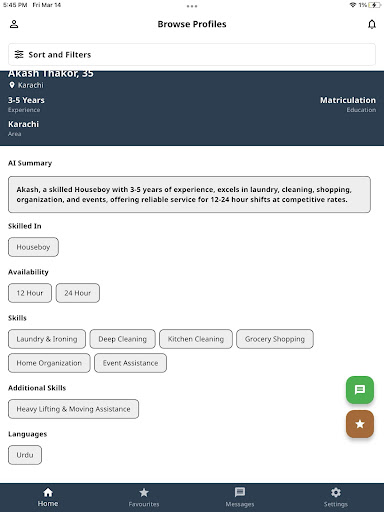This screenshot has width=384, height=512.
Task: Tap the Laundry & Ironing skill chip
Action: (x=47, y=339)
